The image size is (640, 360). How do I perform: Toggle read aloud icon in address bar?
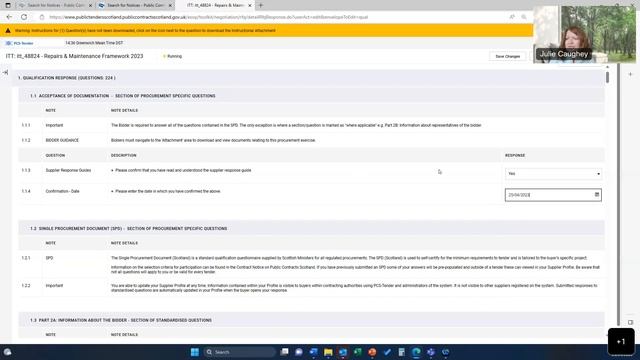point(512,17)
